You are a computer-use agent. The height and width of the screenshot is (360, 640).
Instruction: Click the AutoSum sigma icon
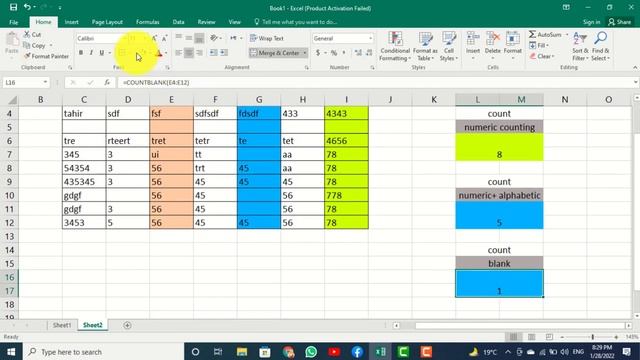(532, 35)
